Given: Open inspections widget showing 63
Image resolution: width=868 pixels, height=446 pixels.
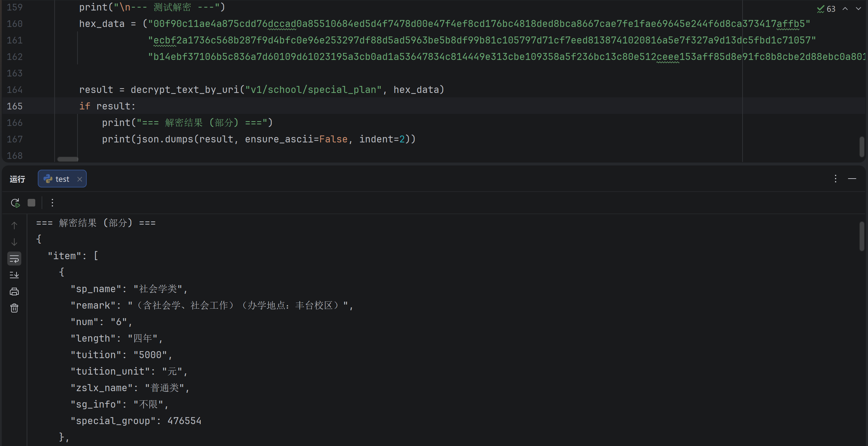Looking at the screenshot, I should coord(826,9).
